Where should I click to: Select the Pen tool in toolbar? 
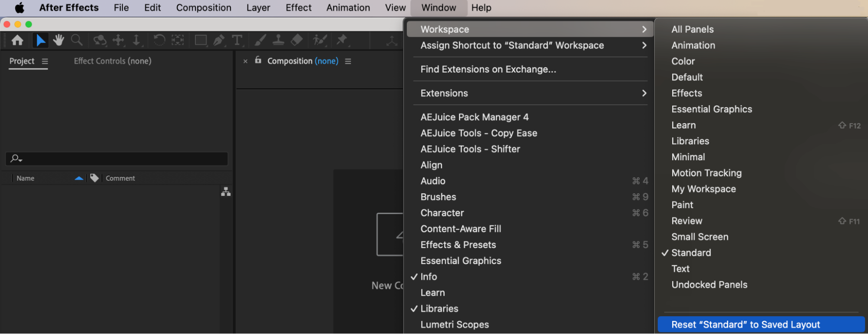219,40
